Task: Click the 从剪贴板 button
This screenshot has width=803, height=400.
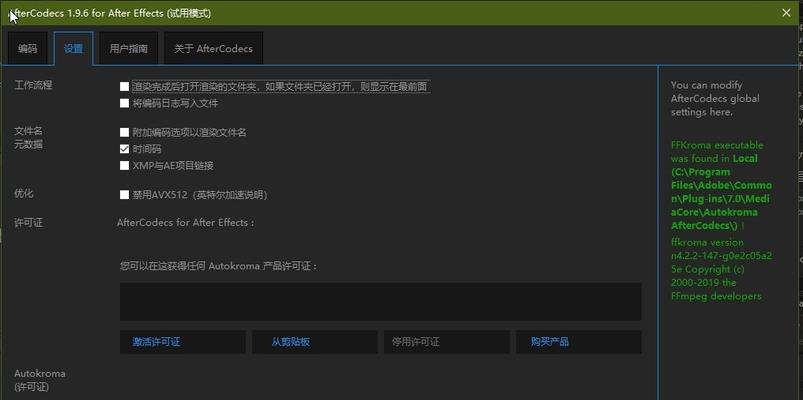Action: (x=314, y=342)
